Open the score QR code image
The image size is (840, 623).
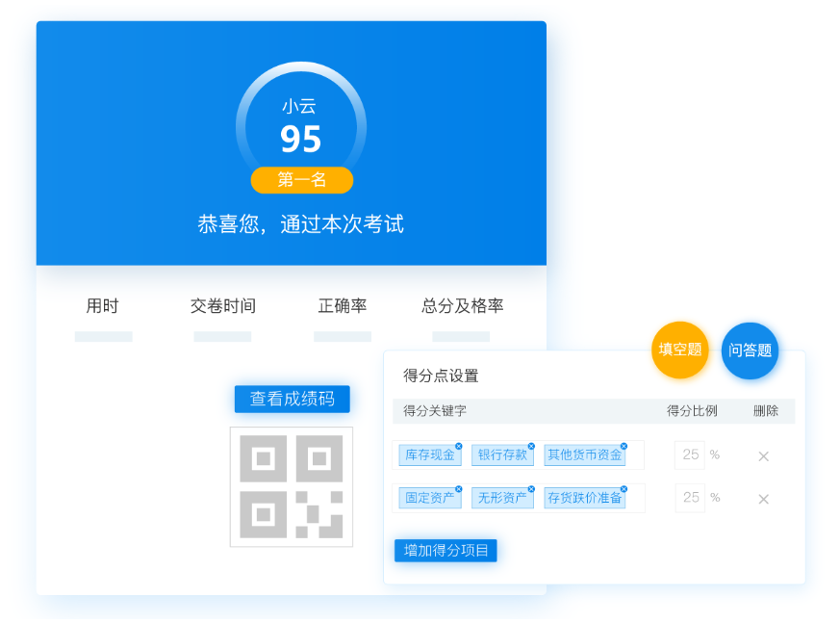click(x=291, y=486)
